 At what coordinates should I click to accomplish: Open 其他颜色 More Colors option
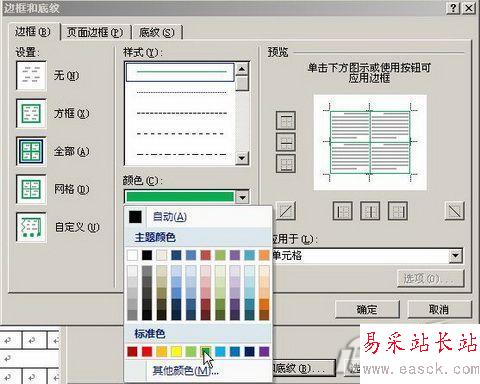pyautogui.click(x=185, y=371)
